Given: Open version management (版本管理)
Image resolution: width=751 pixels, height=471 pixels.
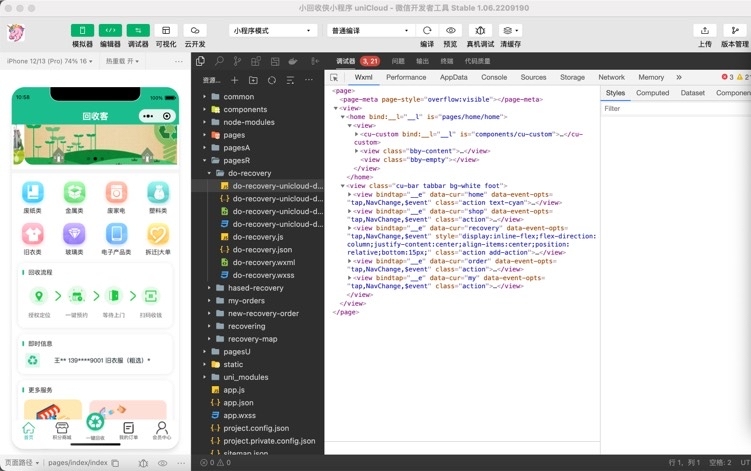Looking at the screenshot, I should tap(735, 31).
